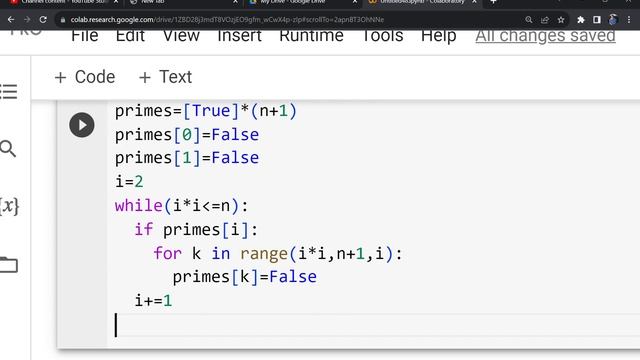Add a new Code cell

point(85,77)
